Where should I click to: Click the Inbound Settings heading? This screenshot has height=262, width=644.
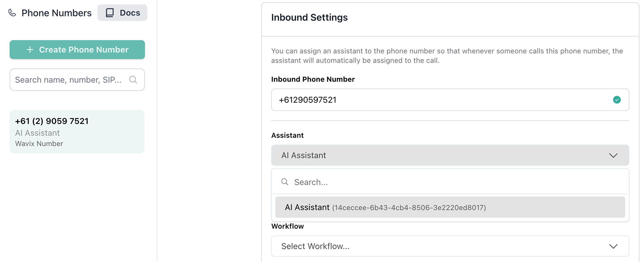coord(309,18)
